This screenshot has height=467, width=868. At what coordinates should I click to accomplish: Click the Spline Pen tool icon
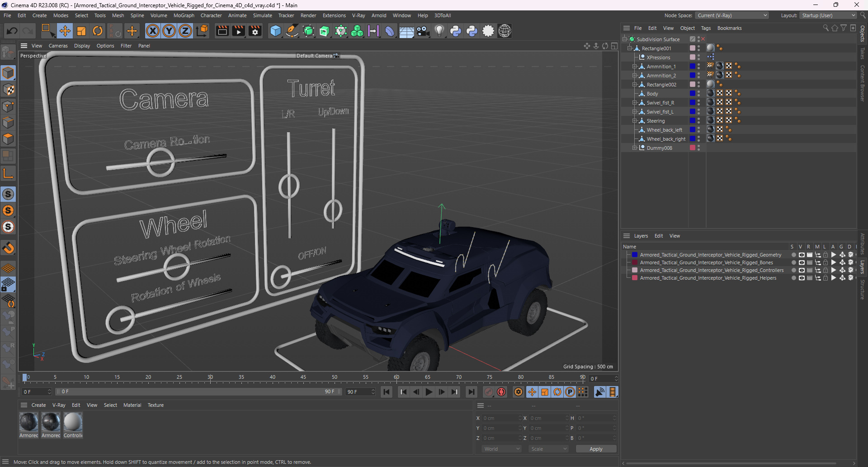pyautogui.click(x=292, y=31)
